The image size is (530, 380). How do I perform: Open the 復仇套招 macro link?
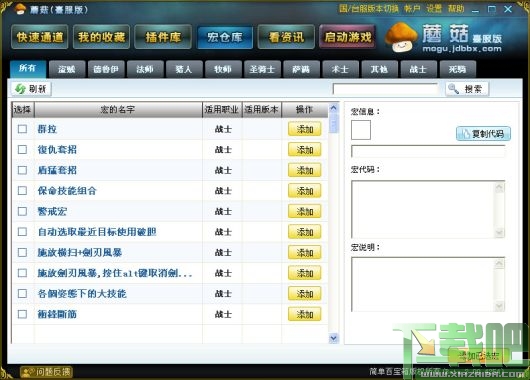57,149
